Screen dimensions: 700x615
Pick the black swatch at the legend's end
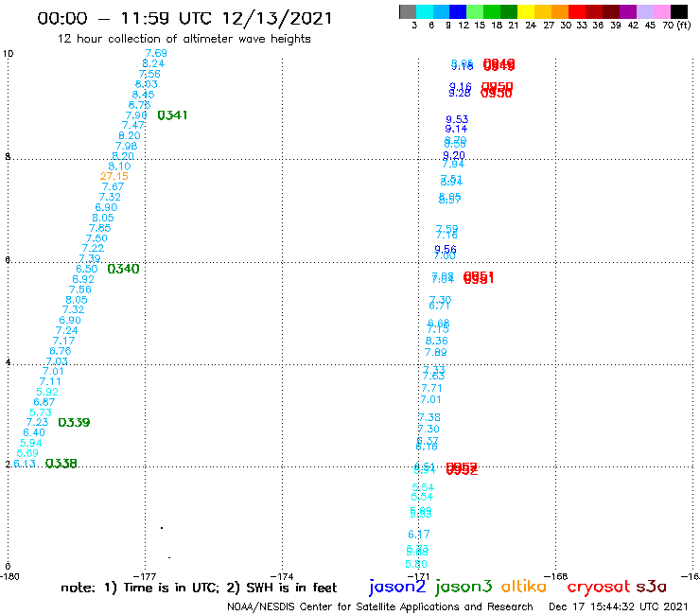(x=678, y=11)
